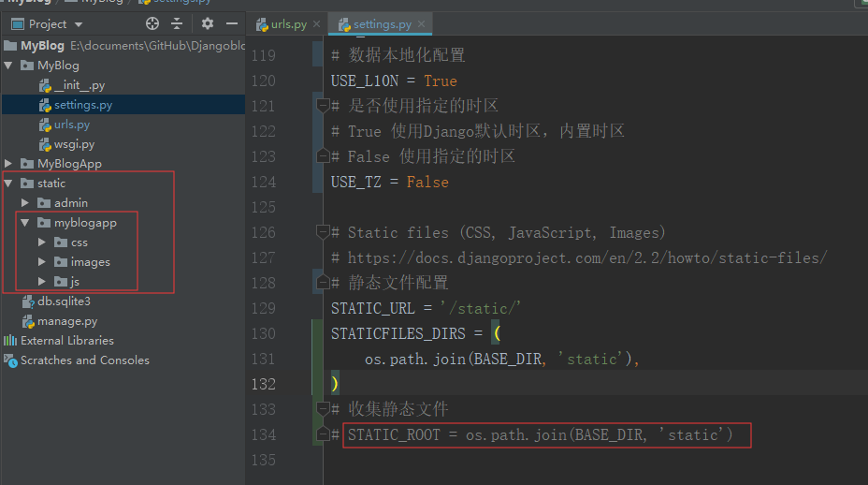Close the urls.py tab
Screen dimensions: 868x485
pyautogui.click(x=317, y=23)
